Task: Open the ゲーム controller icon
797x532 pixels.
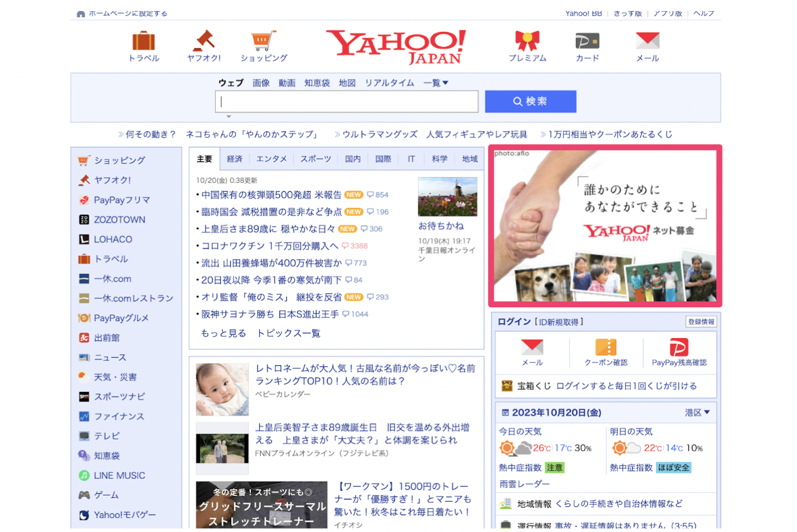Action: (84, 495)
